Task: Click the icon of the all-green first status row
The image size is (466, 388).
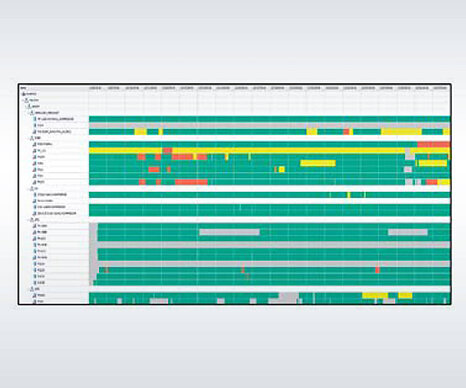Action: 35,119
